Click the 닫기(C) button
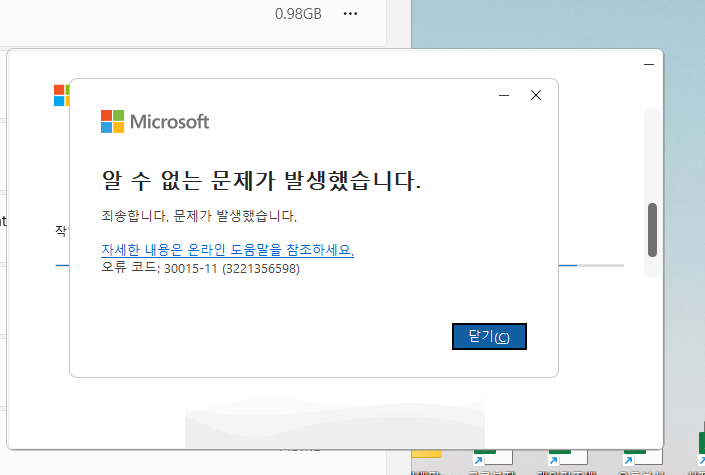This screenshot has height=475, width=705. click(489, 336)
